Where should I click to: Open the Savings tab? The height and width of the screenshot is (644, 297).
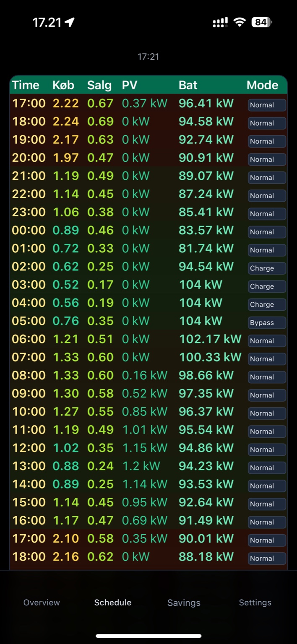pos(184,602)
